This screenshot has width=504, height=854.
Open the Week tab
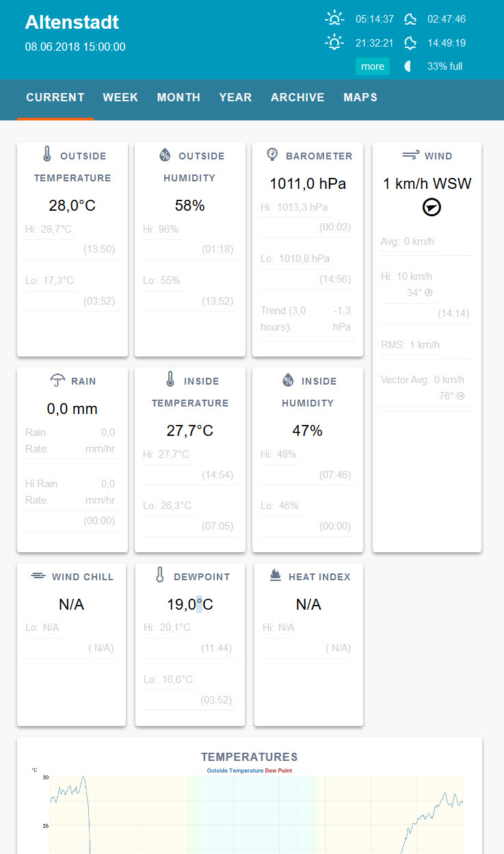[x=121, y=98]
